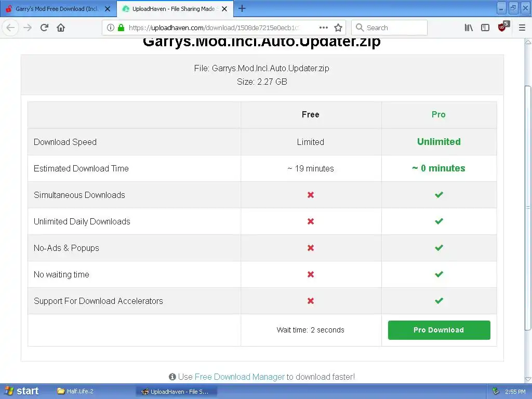532x399 pixels.
Task: Click the Windows start button
Action: 22,391
